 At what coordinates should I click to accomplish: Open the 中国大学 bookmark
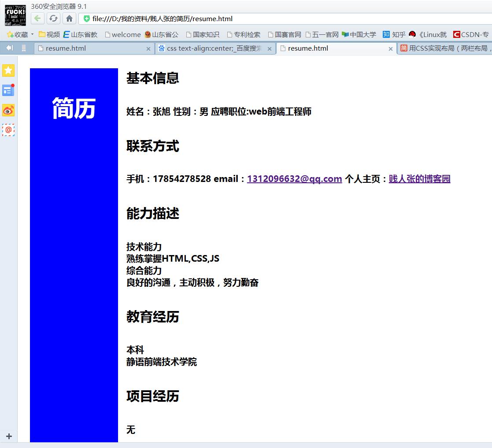pyautogui.click(x=359, y=34)
